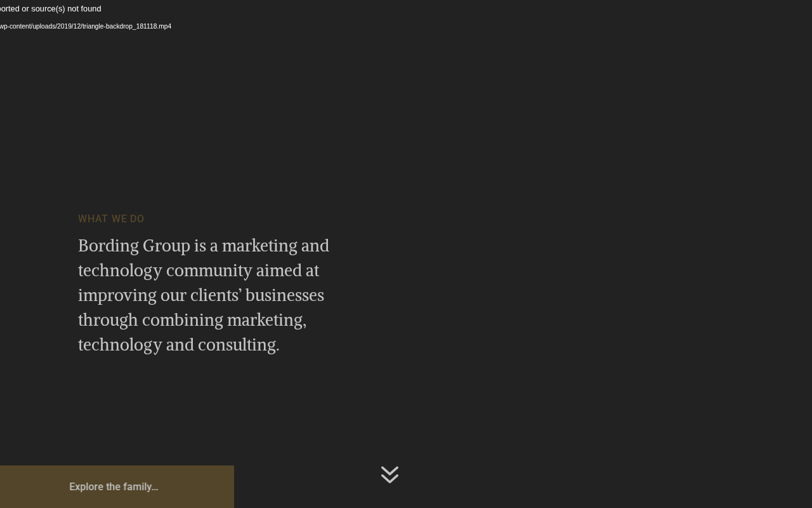
Task: Click the "source(s) not found" error message
Action: [51, 9]
